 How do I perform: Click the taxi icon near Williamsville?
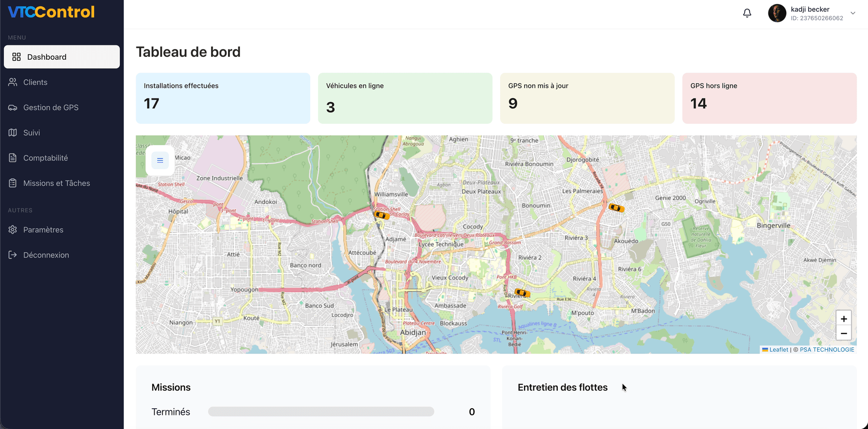pos(381,215)
